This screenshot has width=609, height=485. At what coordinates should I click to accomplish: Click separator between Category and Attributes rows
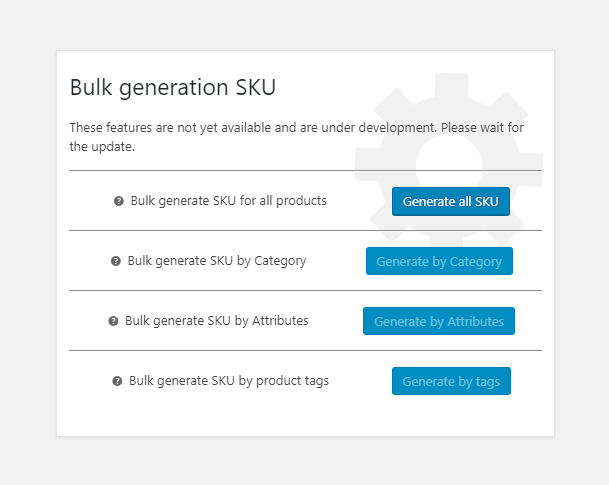tap(305, 290)
